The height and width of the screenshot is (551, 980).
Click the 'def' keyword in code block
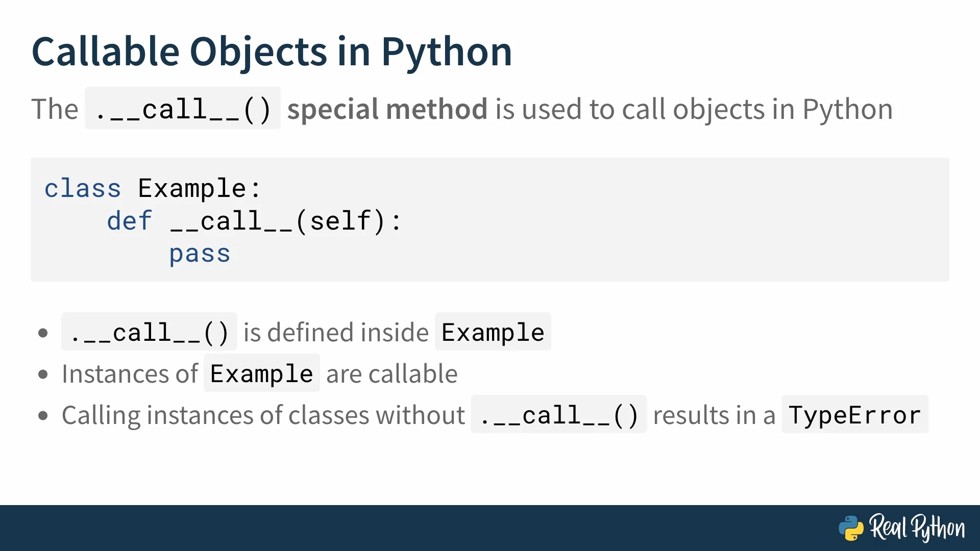[x=130, y=221]
